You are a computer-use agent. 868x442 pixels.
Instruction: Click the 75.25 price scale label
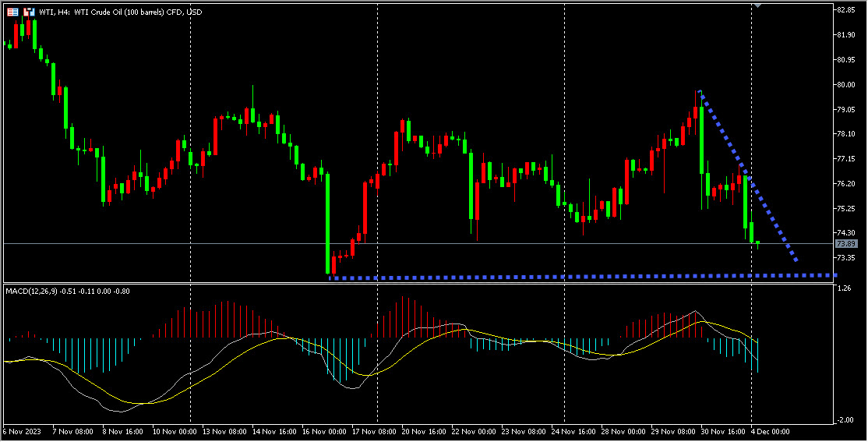pos(846,209)
